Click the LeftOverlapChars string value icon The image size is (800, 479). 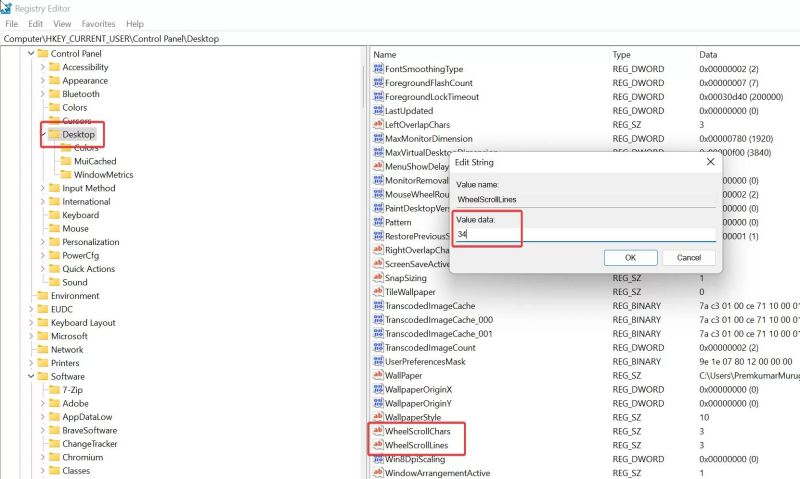(x=378, y=124)
